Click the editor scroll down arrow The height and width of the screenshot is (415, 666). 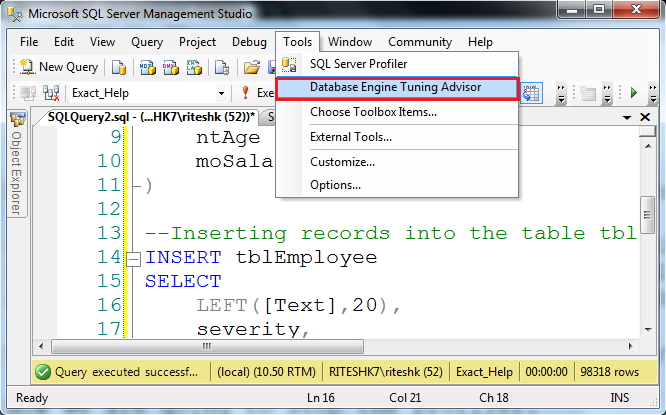pyautogui.click(x=648, y=330)
